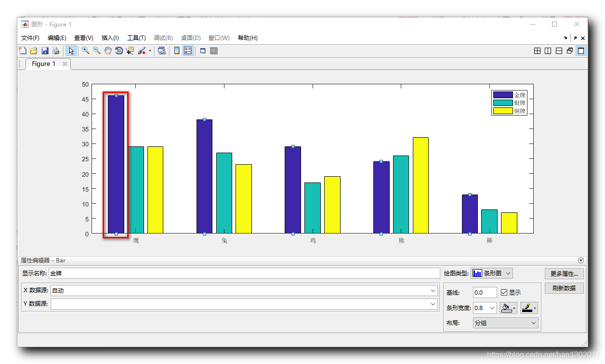Open the bar edge line color picker
Screen dimensions: 605x364
coord(529,308)
